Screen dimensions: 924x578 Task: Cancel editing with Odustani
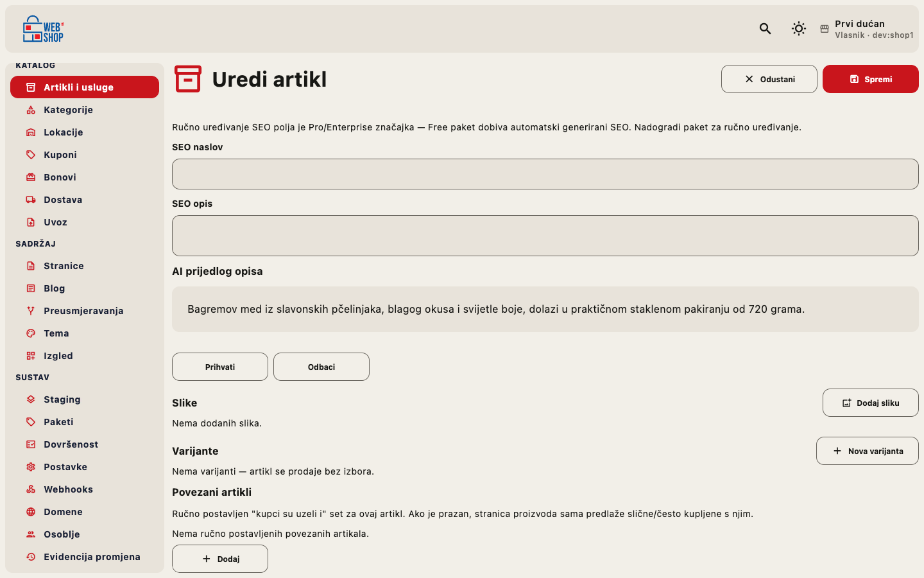tap(769, 79)
